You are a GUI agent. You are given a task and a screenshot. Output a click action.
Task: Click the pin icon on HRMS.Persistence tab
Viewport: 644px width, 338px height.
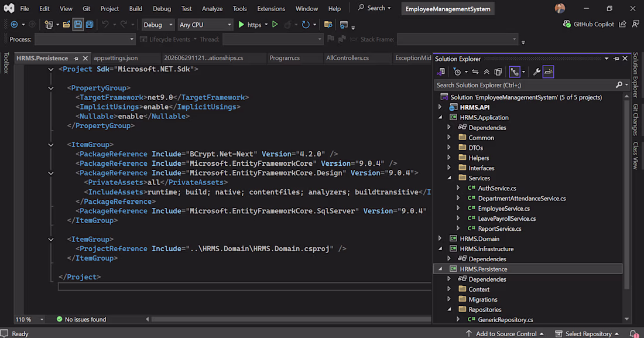tap(76, 59)
